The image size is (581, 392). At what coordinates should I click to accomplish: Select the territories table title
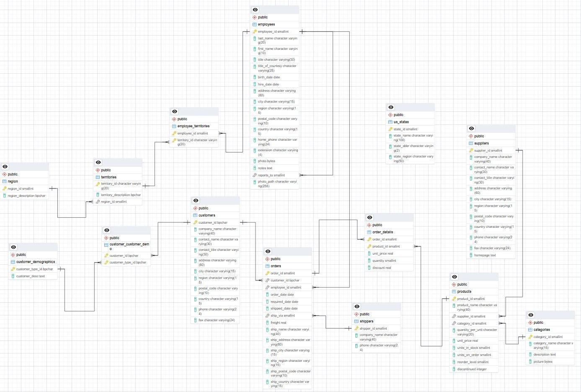(x=109, y=177)
